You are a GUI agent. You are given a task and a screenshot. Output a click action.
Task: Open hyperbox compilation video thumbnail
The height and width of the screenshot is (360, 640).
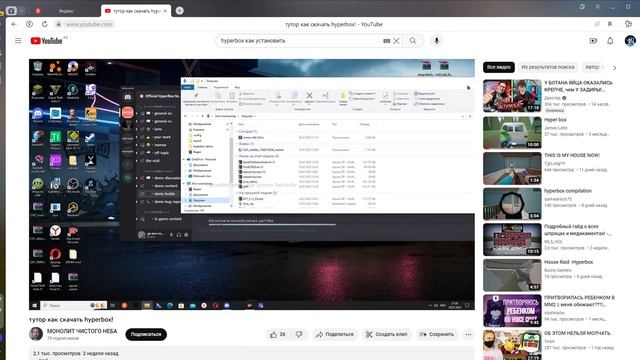(512, 204)
